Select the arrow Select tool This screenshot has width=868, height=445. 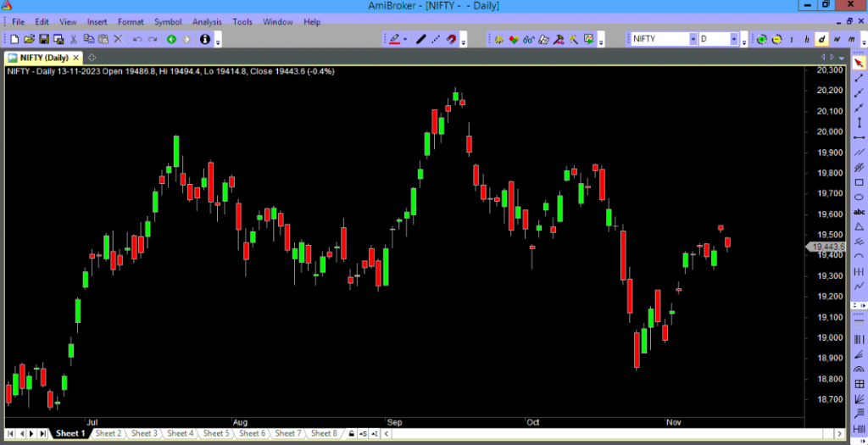click(x=860, y=63)
